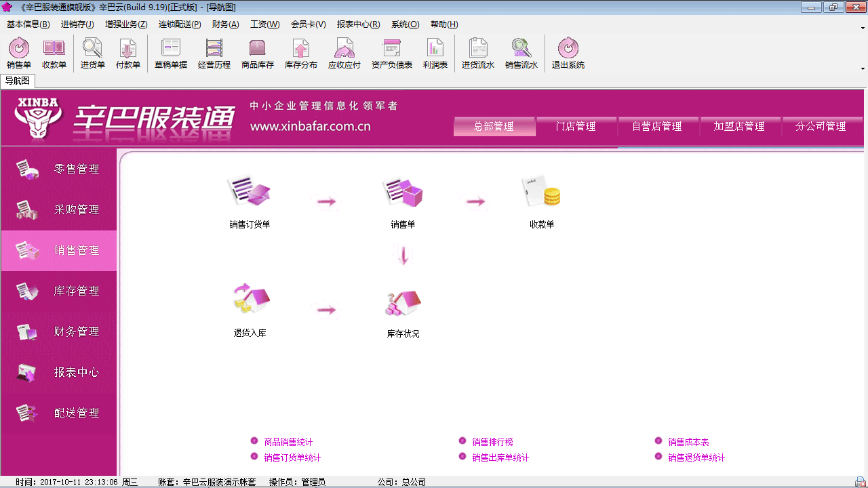Click the status bar icon at bottom right

tap(861, 482)
